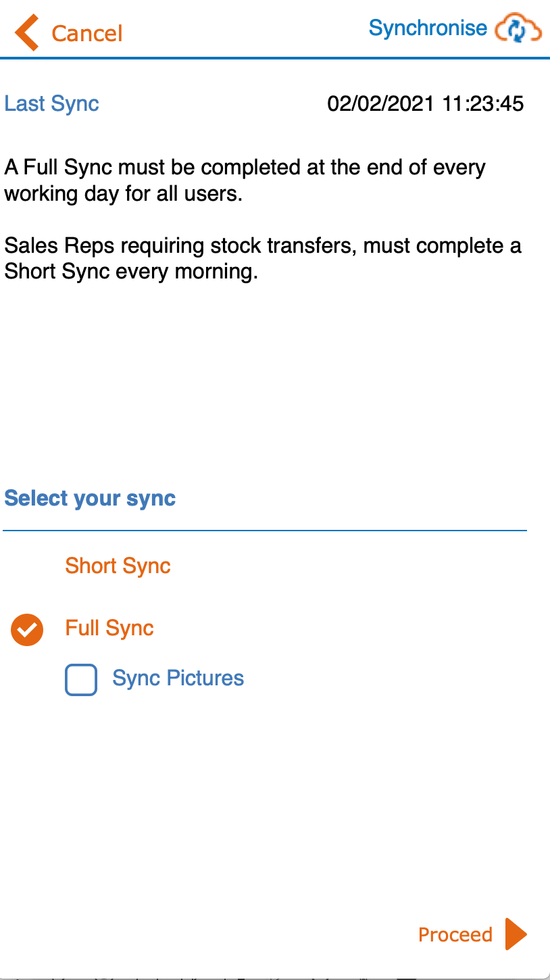Click the orange Proceed arrow icon
The height and width of the screenshot is (980, 550).
coord(516,935)
